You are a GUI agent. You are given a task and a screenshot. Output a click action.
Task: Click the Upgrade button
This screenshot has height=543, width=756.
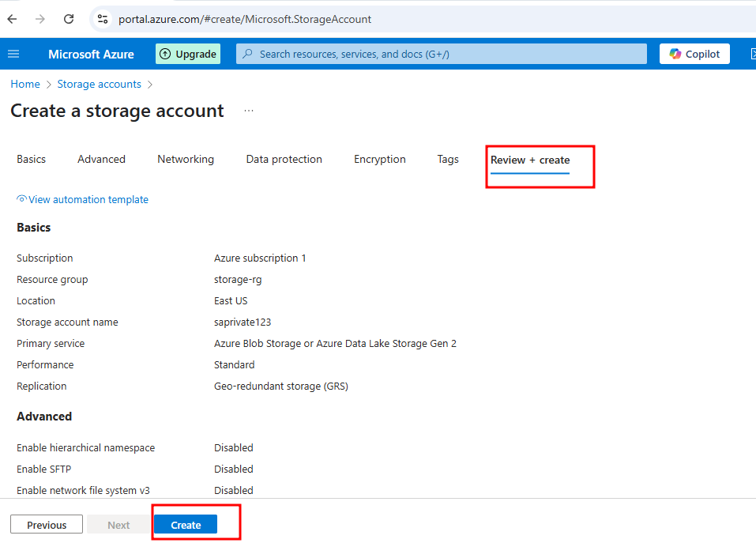pyautogui.click(x=188, y=54)
